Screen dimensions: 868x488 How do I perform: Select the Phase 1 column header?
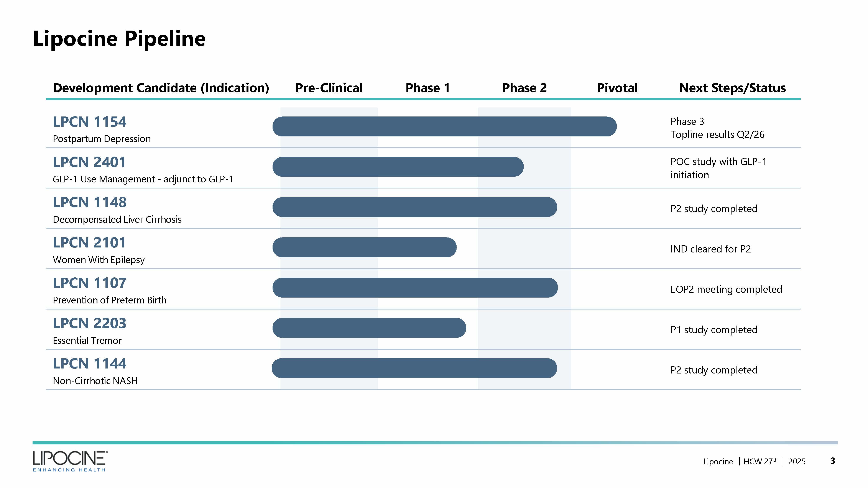click(x=427, y=88)
